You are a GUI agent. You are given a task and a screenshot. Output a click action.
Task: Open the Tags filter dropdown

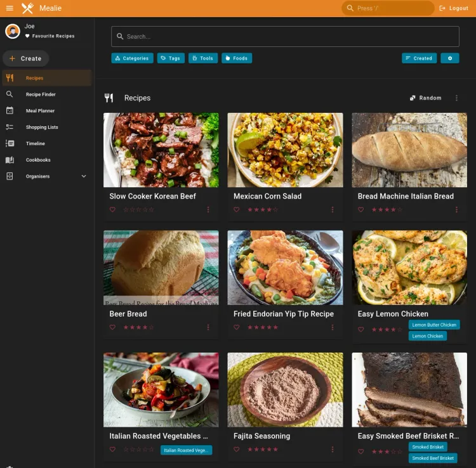click(171, 58)
